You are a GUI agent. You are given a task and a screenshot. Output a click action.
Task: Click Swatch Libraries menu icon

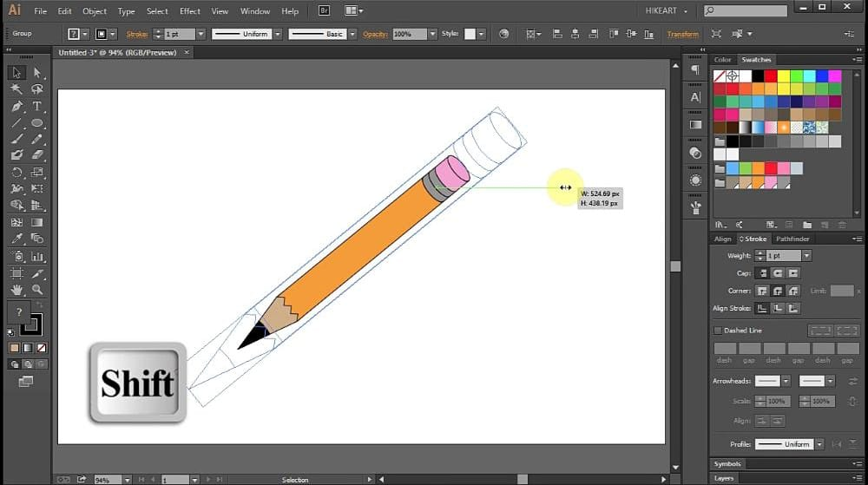pyautogui.click(x=720, y=225)
